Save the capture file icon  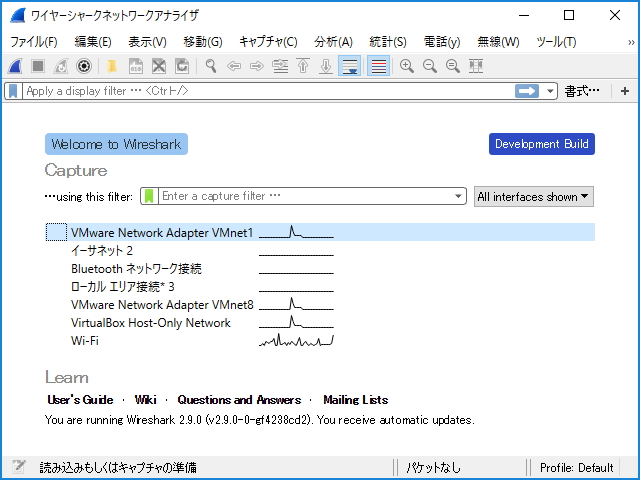(136, 66)
